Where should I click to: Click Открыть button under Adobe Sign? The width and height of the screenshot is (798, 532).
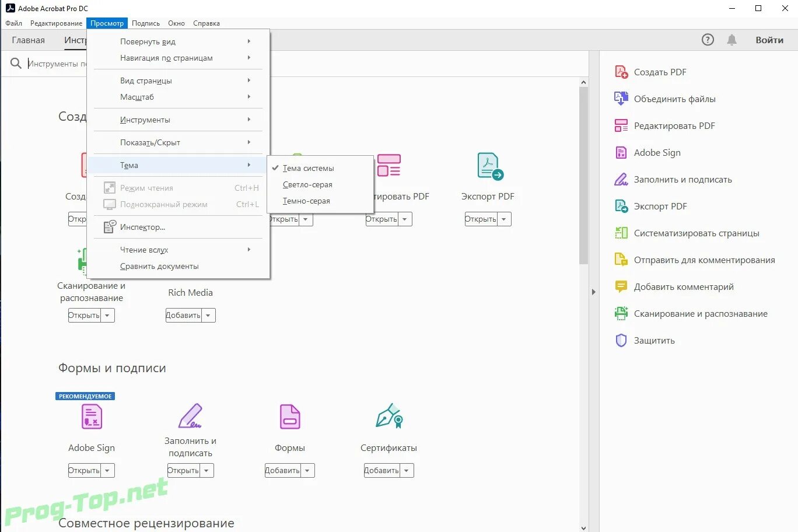tap(85, 471)
